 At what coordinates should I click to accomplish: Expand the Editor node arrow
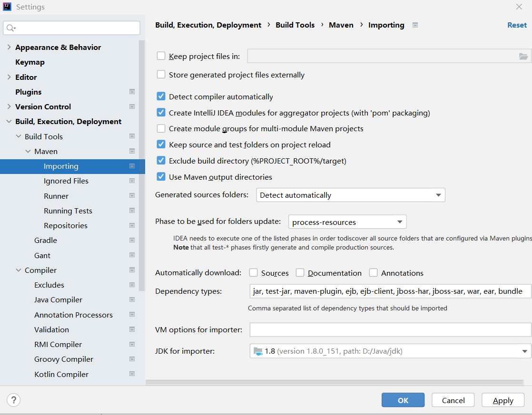click(9, 77)
